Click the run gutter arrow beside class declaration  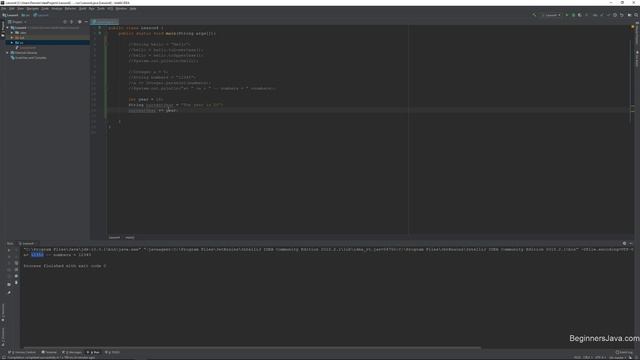point(100,28)
